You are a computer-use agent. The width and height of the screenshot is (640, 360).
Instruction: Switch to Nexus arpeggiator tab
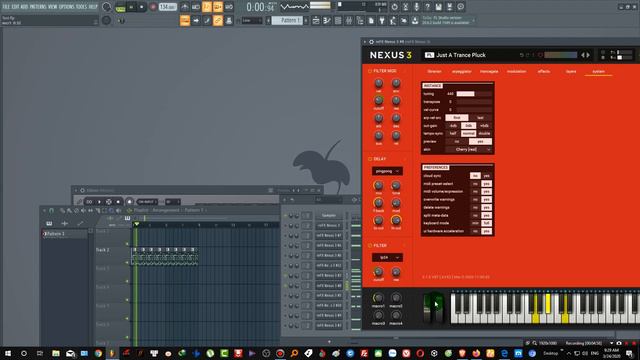point(462,71)
